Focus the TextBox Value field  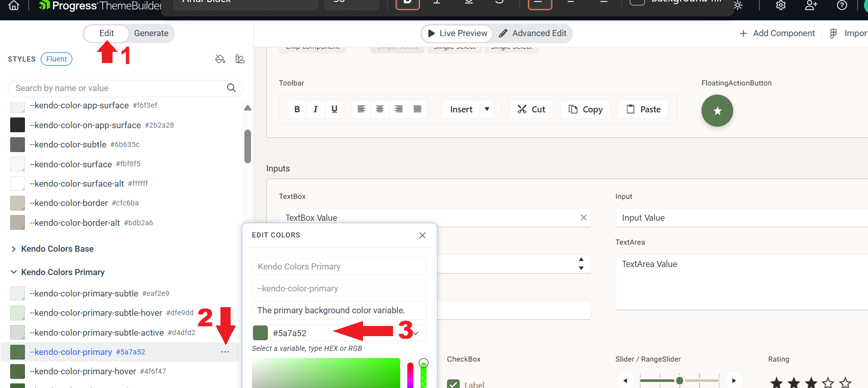435,218
